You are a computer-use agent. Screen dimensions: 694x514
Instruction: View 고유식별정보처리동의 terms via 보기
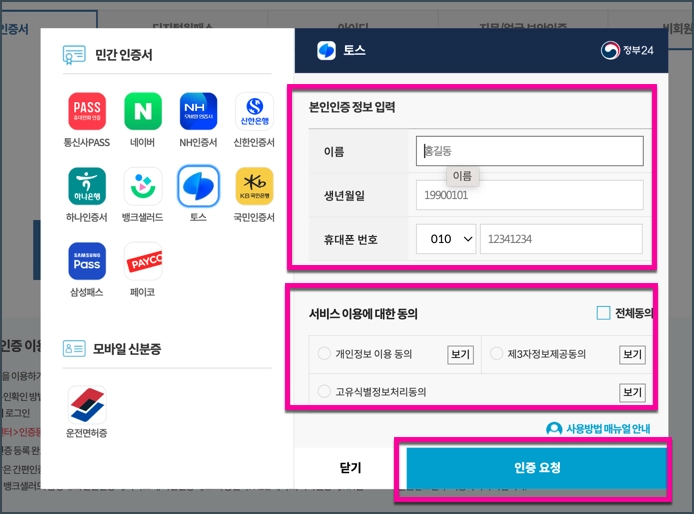tap(632, 392)
